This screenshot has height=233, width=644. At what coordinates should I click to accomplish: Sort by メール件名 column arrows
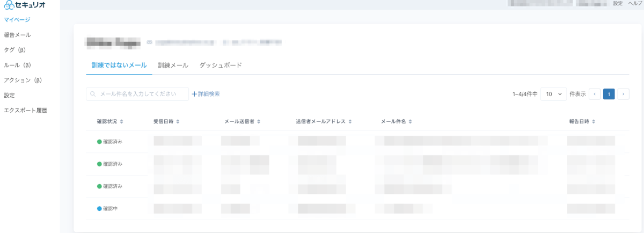coord(410,122)
